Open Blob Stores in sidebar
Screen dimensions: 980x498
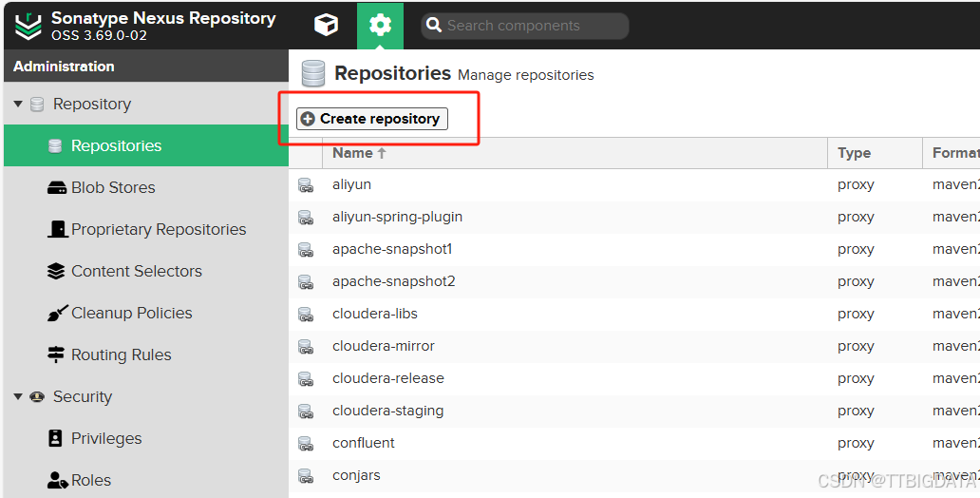[x=146, y=187]
